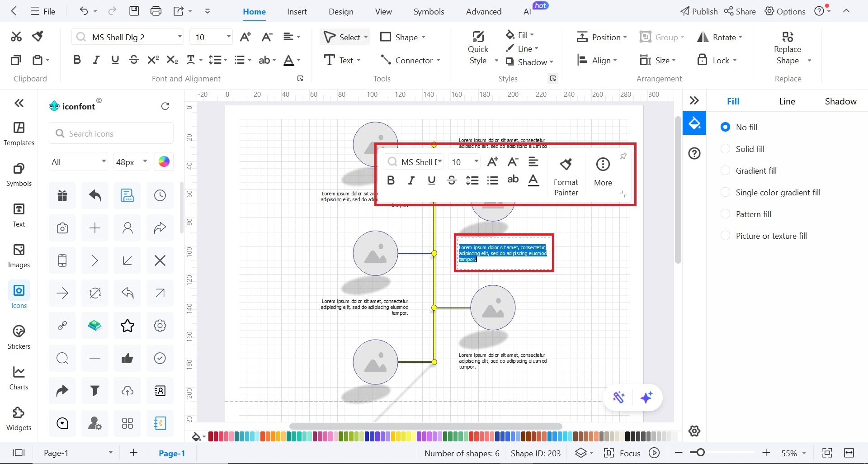This screenshot has height=464, width=868.
Task: Click Bold in the floating toolbar
Action: click(x=391, y=180)
